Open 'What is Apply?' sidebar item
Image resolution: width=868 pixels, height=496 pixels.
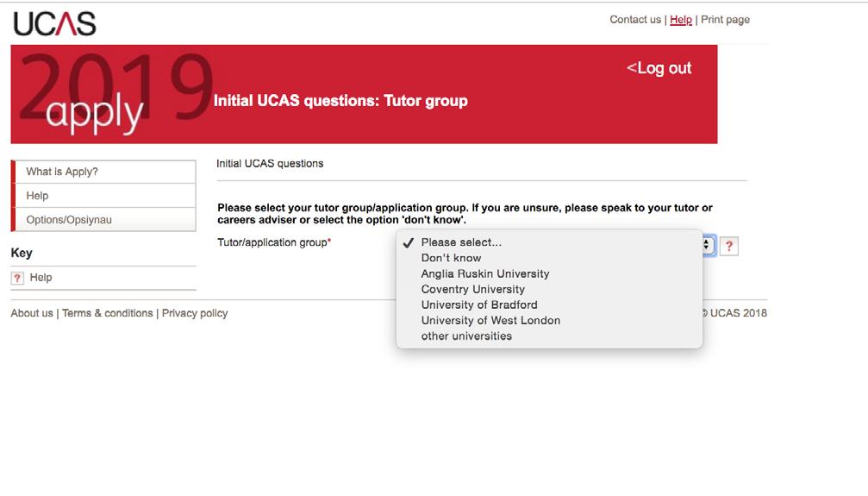(103, 172)
